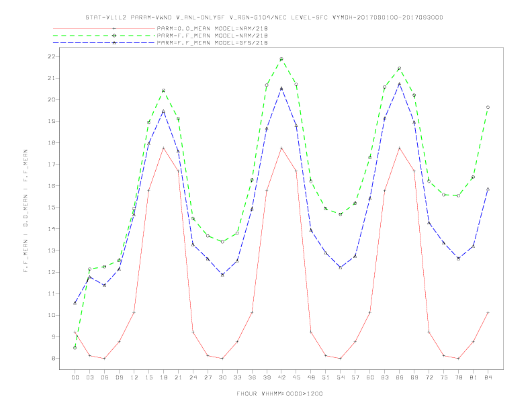
Task: Click the x-axis tick label 33
Action: (237, 377)
